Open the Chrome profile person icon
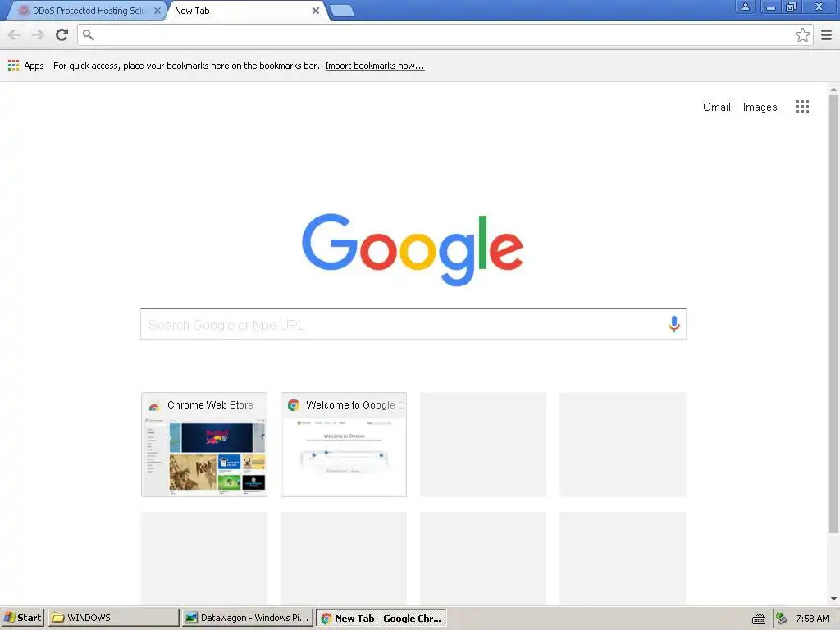Image resolution: width=840 pixels, height=630 pixels. [x=745, y=7]
